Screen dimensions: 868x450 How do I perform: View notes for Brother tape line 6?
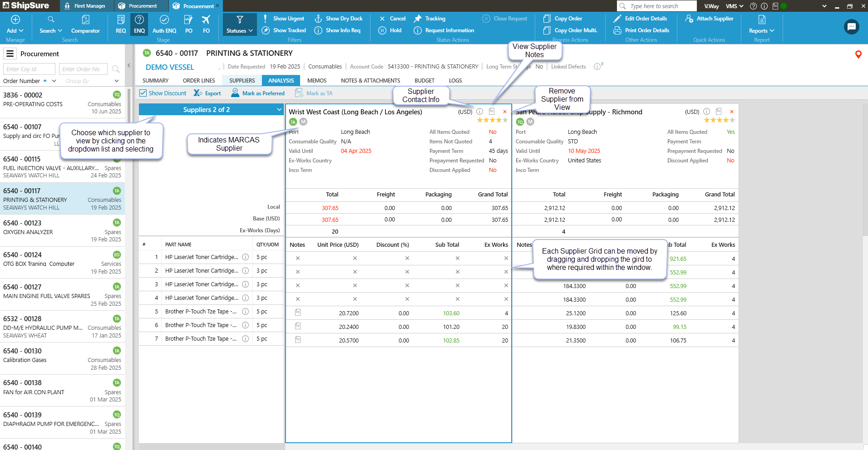coord(298,326)
